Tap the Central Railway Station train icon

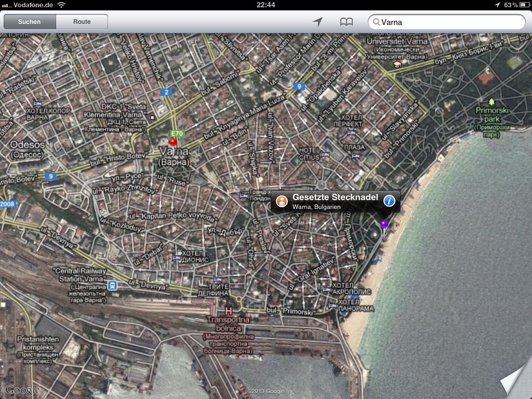pyautogui.click(x=112, y=285)
